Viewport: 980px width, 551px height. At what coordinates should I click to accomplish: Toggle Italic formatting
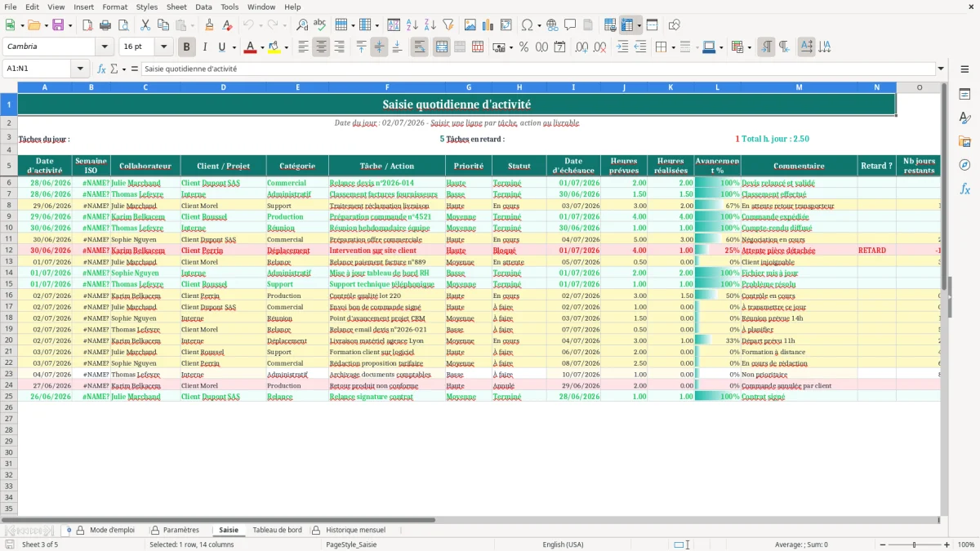coord(205,47)
